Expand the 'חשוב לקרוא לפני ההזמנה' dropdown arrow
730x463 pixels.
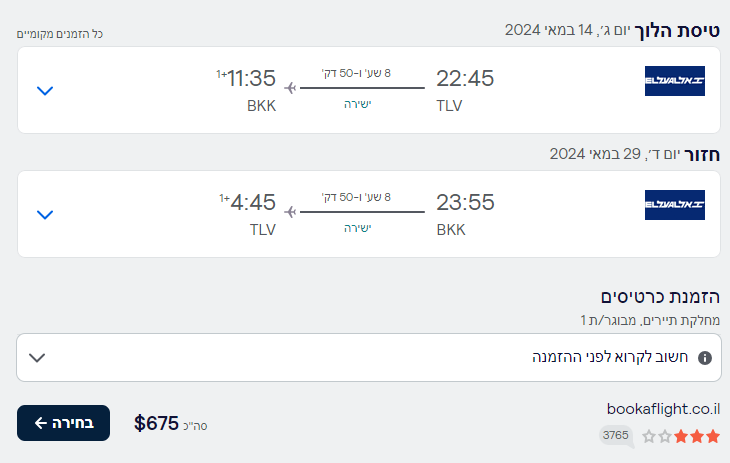[37, 357]
